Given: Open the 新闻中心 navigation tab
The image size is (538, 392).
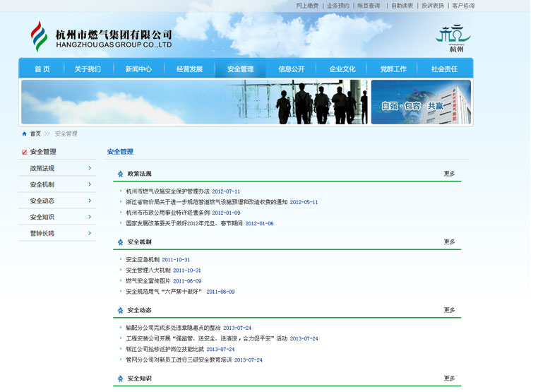Looking at the screenshot, I should pyautogui.click(x=138, y=69).
